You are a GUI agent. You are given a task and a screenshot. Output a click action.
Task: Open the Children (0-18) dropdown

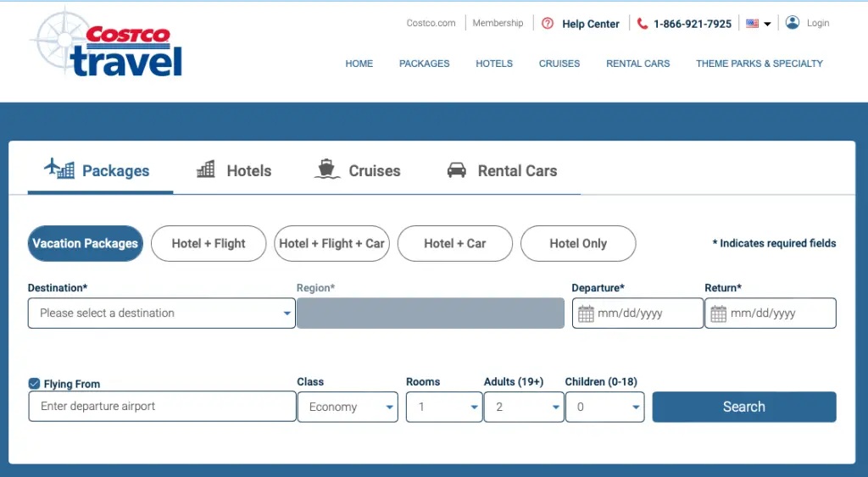click(605, 407)
